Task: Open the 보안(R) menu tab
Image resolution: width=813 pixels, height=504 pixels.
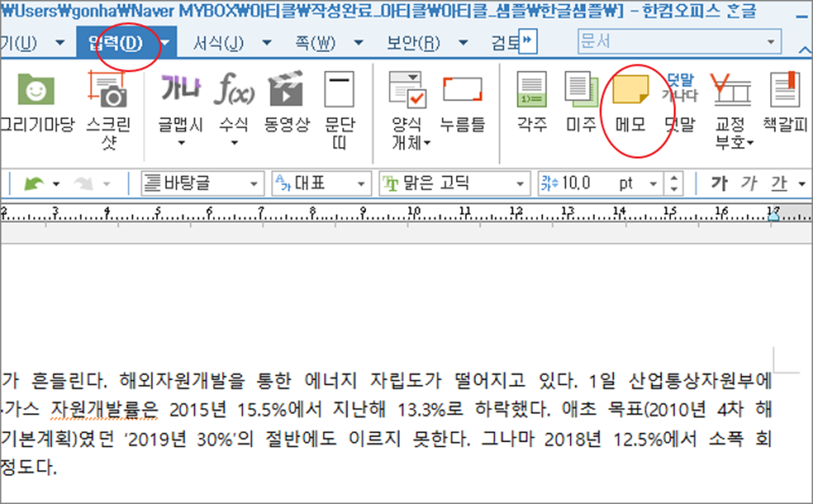Action: tap(413, 43)
